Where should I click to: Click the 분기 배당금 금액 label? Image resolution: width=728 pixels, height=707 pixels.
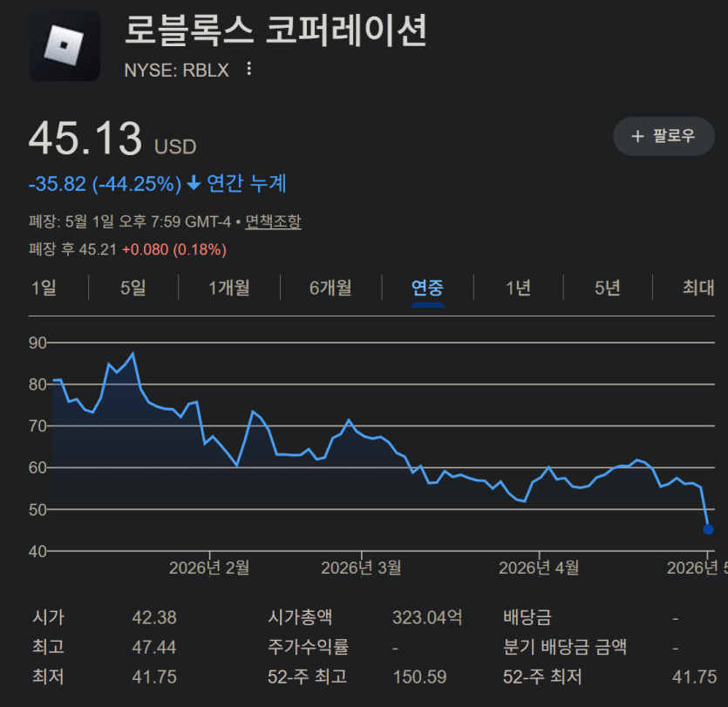click(x=565, y=647)
